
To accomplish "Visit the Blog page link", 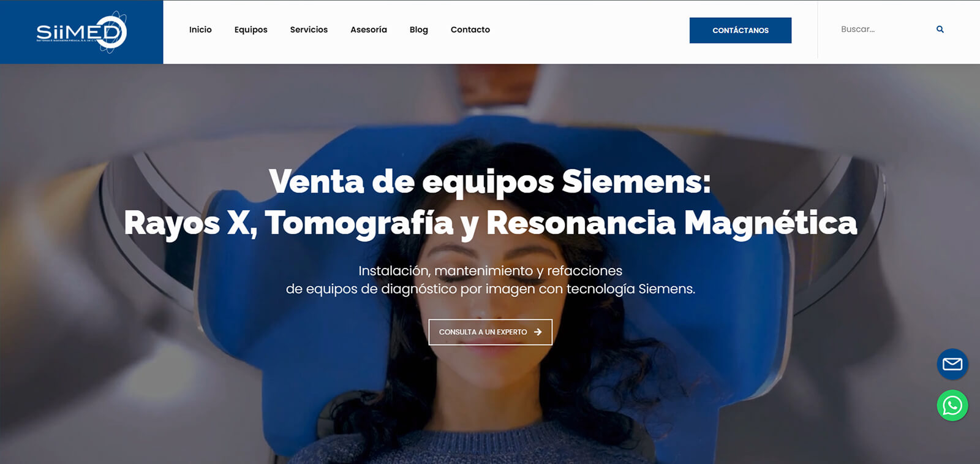I will 419,29.
